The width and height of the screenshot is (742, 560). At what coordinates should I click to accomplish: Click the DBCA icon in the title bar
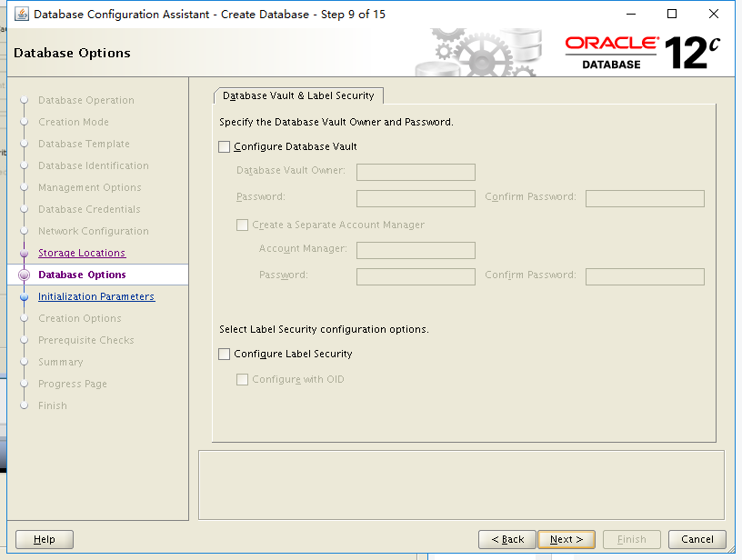point(22,14)
